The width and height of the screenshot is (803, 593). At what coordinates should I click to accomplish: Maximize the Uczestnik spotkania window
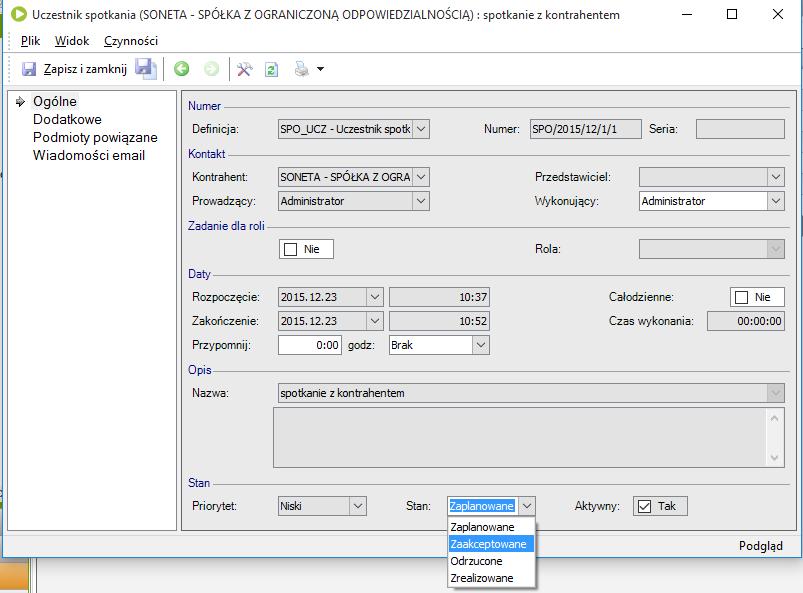(x=732, y=14)
